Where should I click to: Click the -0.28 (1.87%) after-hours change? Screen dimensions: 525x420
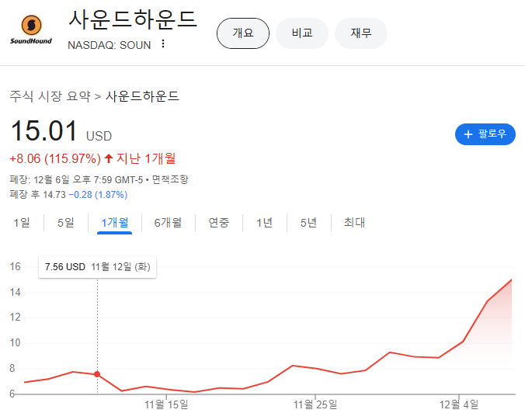click(98, 195)
